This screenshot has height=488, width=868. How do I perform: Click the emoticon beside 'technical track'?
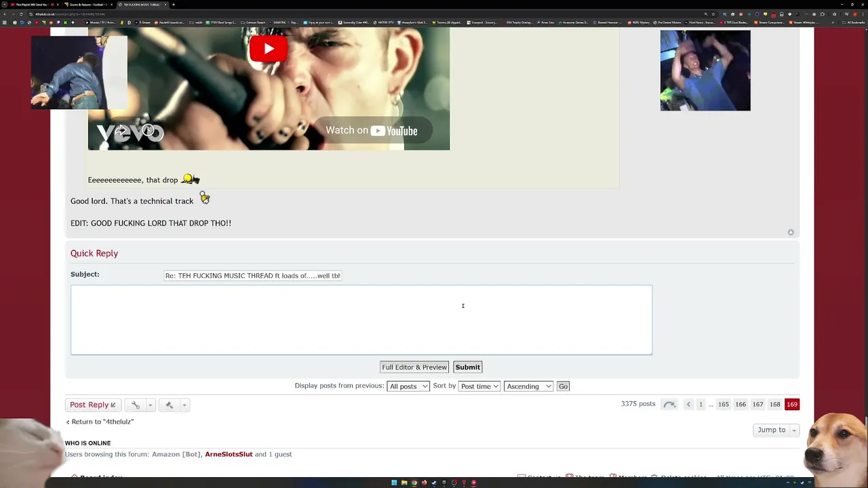coord(205,198)
